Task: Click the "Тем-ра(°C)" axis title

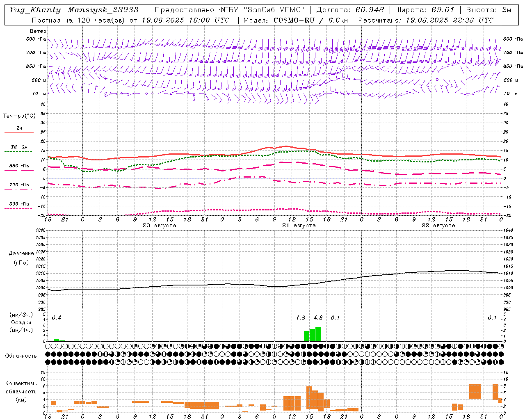Action: [19, 116]
